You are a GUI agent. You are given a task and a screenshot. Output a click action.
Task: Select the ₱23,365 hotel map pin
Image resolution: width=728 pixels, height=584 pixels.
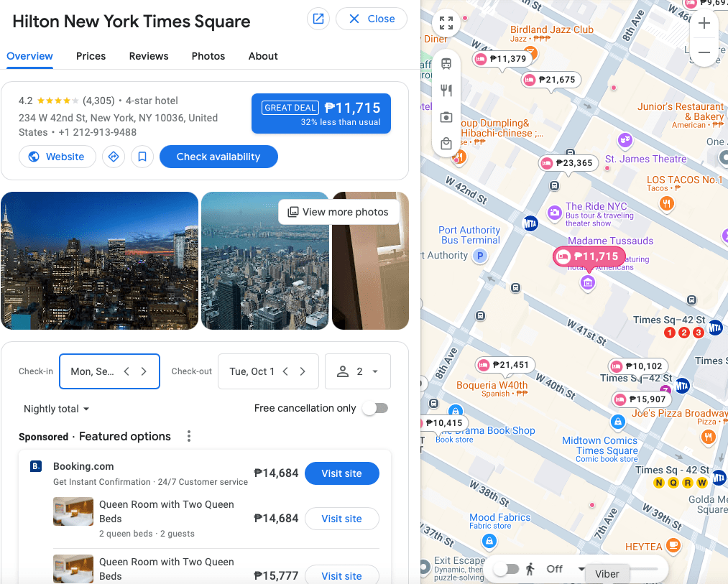(568, 163)
